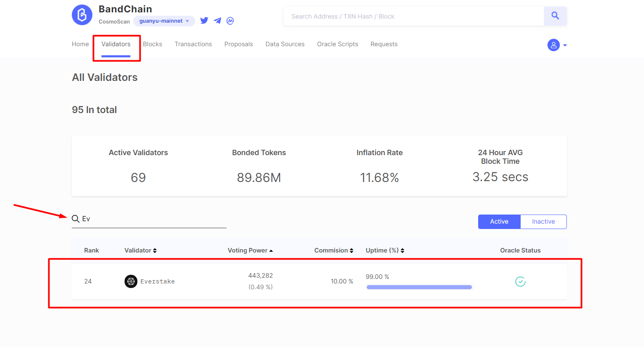
Task: Click the BandChain title text
Action: click(x=125, y=9)
